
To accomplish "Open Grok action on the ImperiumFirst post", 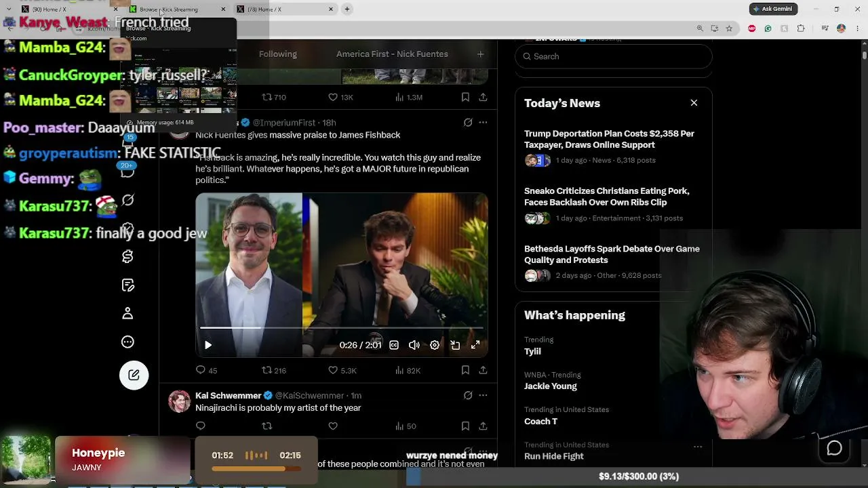I will (468, 123).
